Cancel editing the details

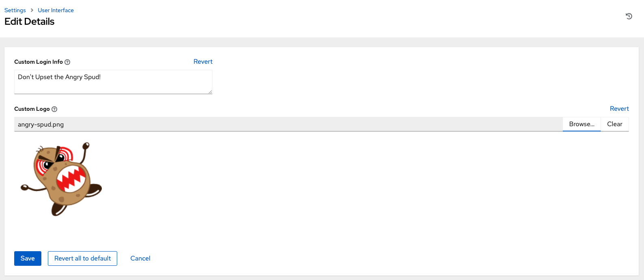click(140, 258)
